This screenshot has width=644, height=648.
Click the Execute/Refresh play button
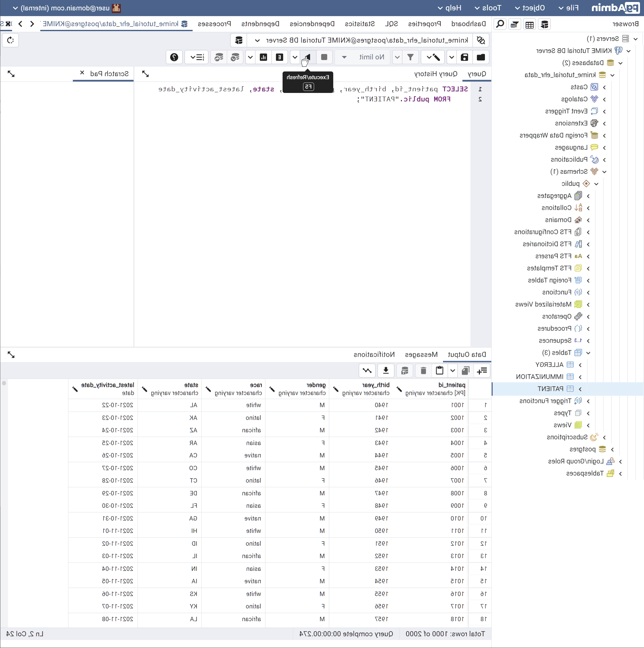(308, 57)
